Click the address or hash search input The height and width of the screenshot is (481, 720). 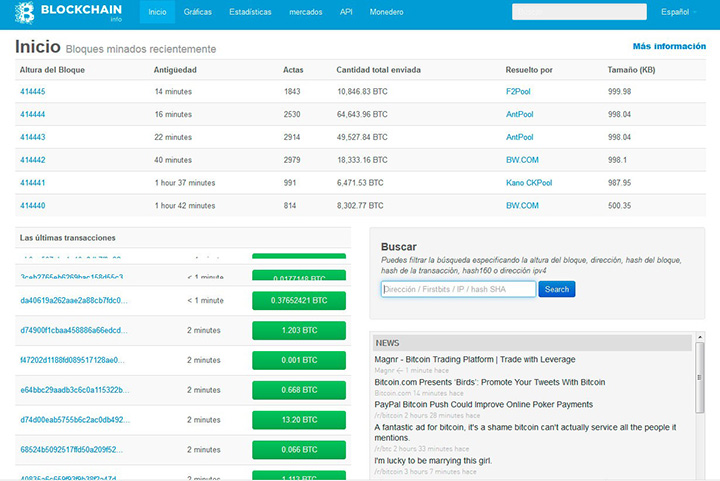tap(458, 289)
